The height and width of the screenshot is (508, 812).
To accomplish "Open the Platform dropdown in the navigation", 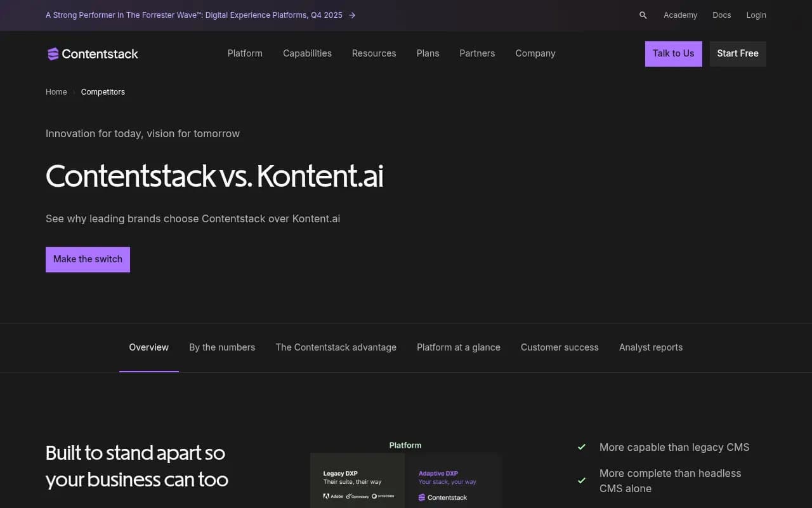I will coord(245,53).
